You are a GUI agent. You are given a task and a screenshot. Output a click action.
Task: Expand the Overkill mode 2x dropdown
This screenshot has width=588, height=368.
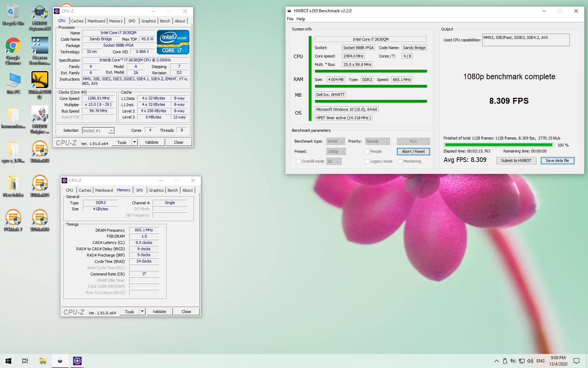(334, 161)
